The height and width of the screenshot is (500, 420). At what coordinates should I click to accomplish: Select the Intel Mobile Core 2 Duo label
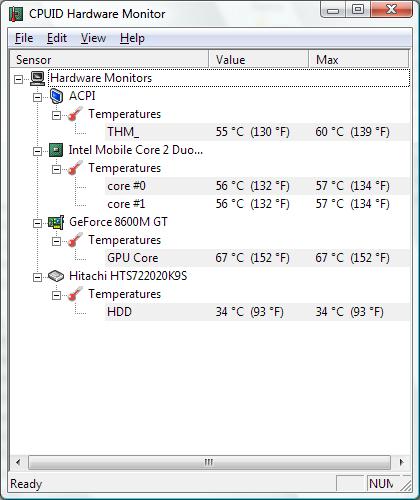pos(136,150)
